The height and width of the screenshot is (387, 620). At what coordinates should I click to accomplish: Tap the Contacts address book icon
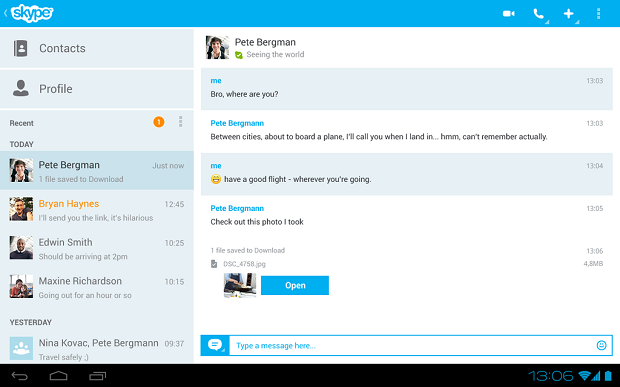pyautogui.click(x=21, y=48)
